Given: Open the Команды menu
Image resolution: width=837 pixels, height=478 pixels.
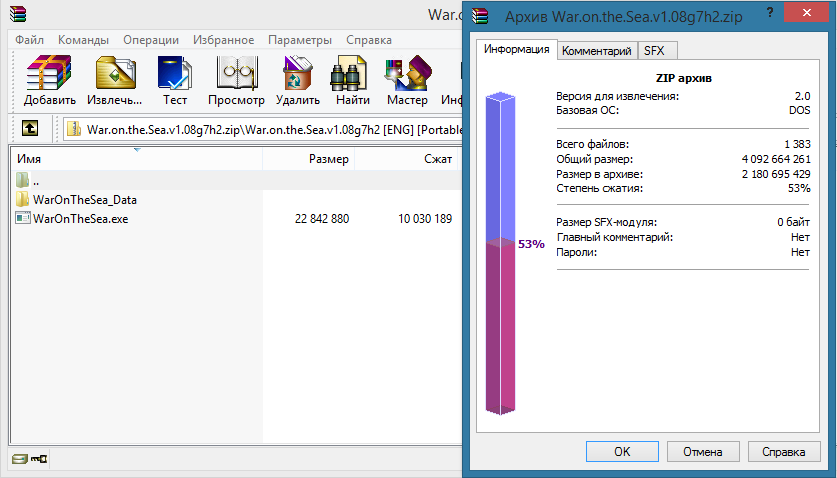Looking at the screenshot, I should tap(83, 40).
